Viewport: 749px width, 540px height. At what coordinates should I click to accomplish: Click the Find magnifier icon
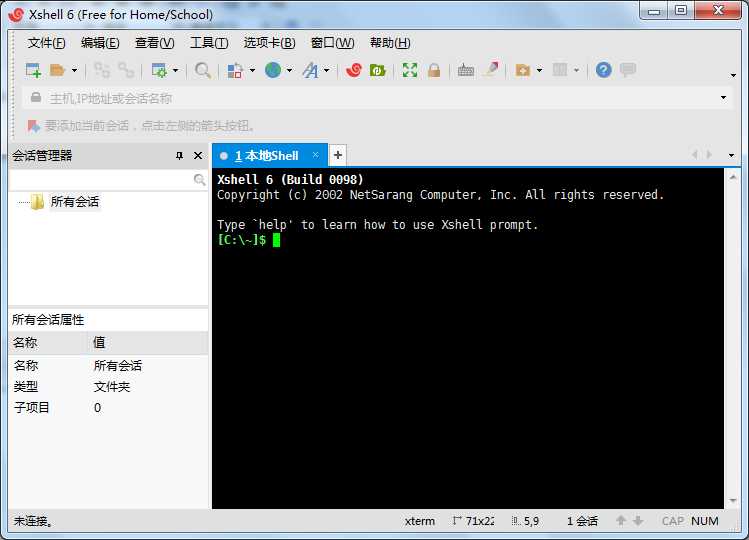click(203, 70)
